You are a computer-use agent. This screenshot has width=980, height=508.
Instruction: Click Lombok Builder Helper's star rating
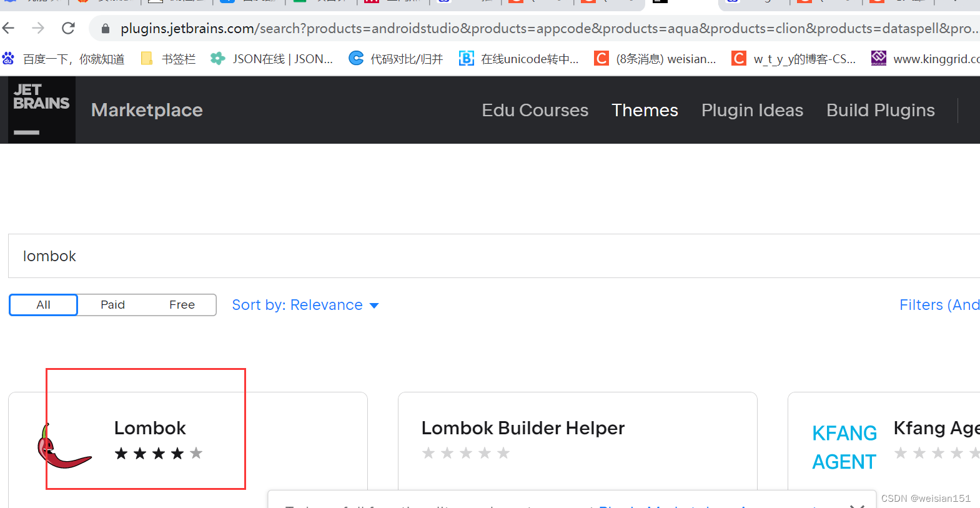coord(466,454)
